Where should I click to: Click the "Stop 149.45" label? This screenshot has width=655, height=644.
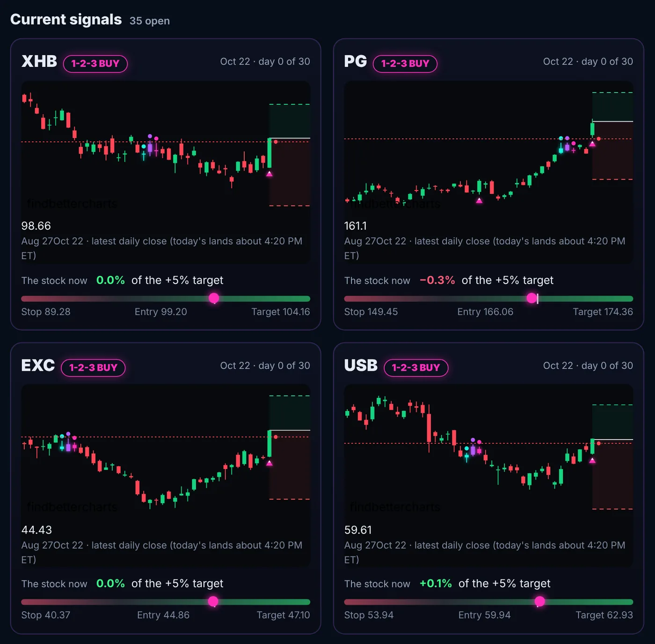tap(371, 312)
